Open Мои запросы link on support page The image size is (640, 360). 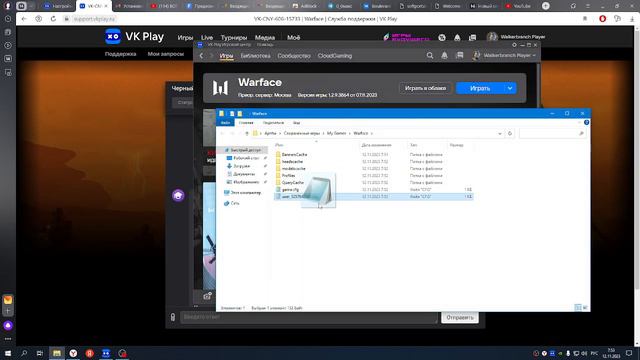point(166,54)
